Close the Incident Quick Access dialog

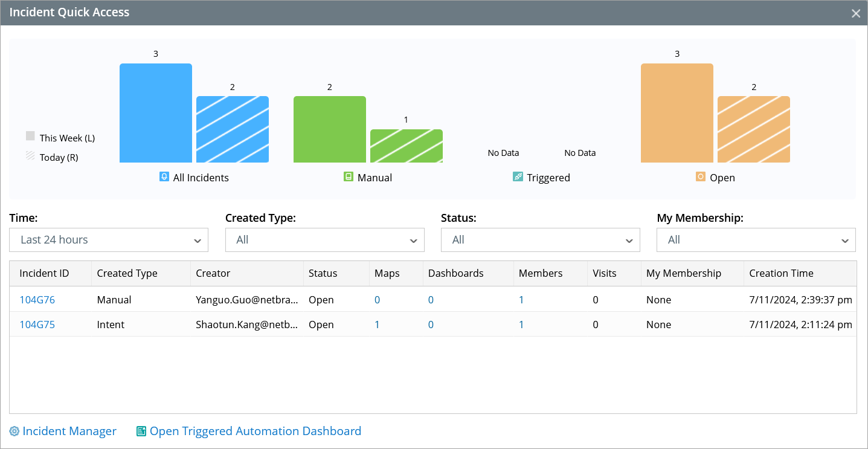click(855, 13)
